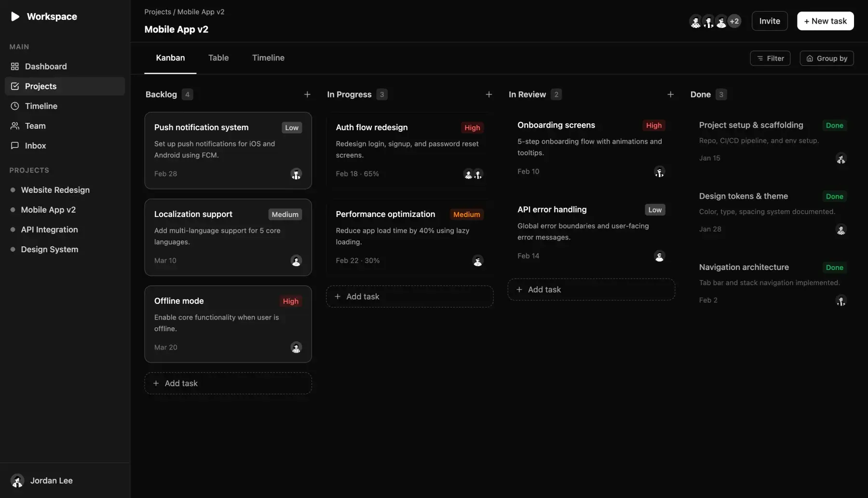Viewport: 868px width, 498px height.
Task: Switch to the Table tab
Action: point(218,57)
